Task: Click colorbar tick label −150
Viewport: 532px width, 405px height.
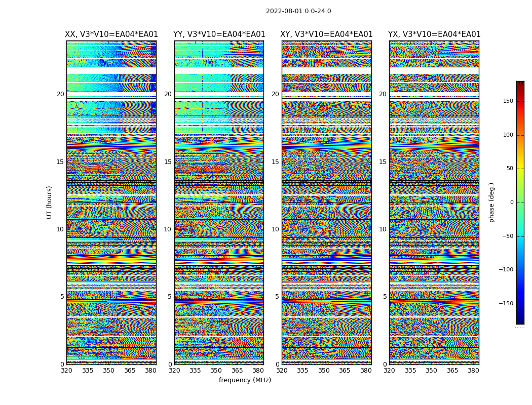Action: (x=506, y=303)
